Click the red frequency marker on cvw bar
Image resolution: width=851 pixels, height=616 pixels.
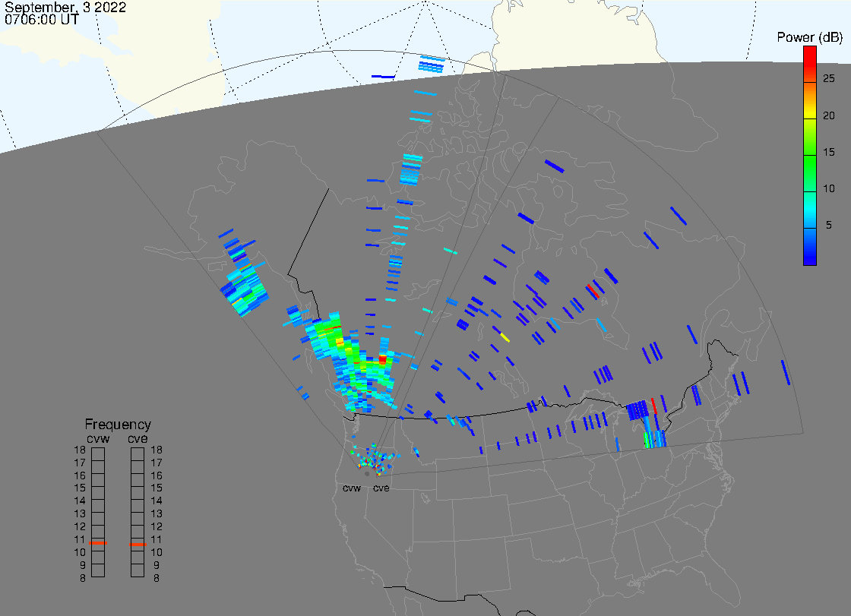(98, 543)
